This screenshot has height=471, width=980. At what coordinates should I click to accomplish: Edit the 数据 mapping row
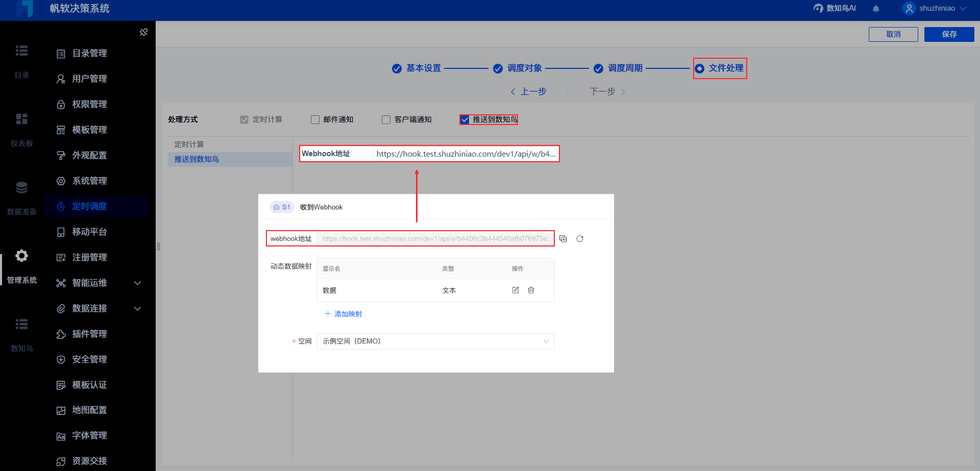coord(516,290)
